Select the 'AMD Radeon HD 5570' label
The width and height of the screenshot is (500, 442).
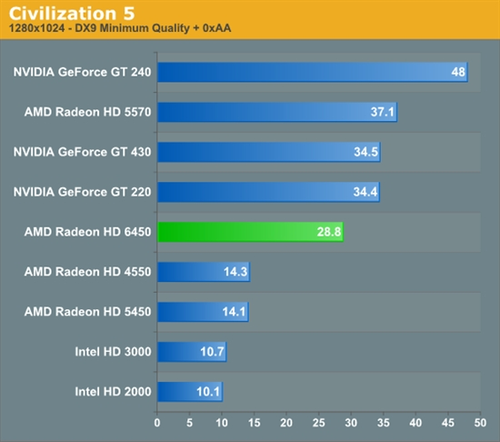pos(88,112)
